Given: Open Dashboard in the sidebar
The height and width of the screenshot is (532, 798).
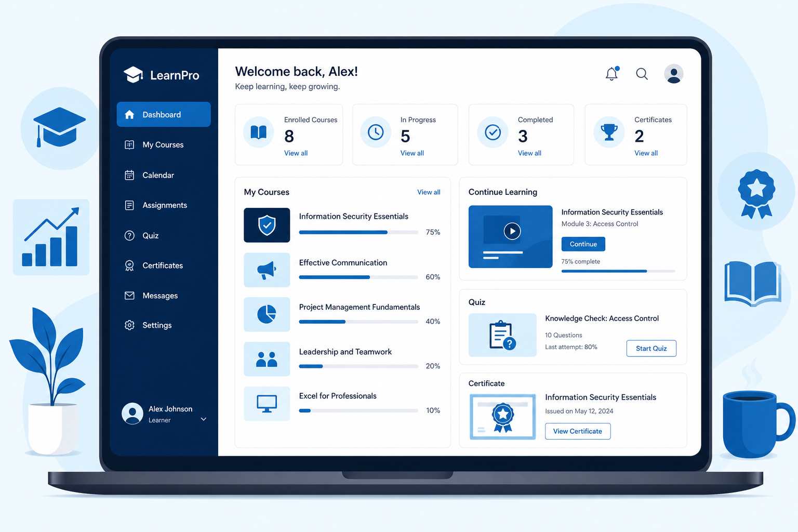Looking at the screenshot, I should click(164, 114).
